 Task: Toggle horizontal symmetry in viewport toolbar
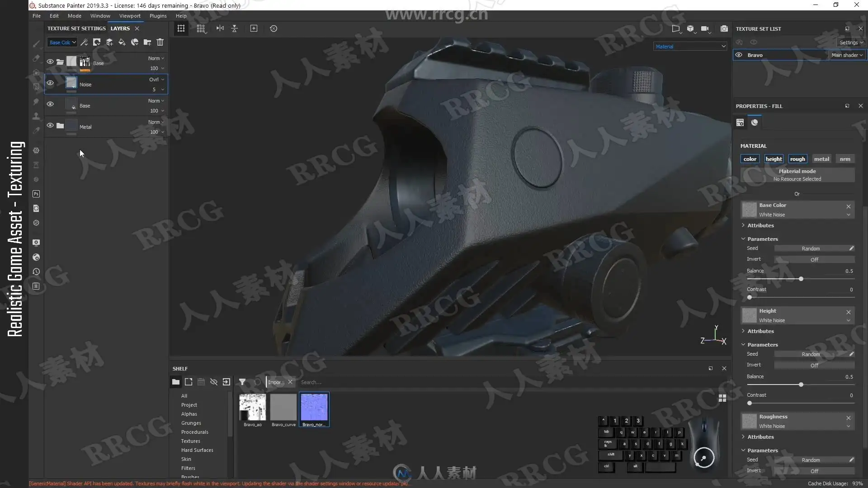(x=220, y=28)
